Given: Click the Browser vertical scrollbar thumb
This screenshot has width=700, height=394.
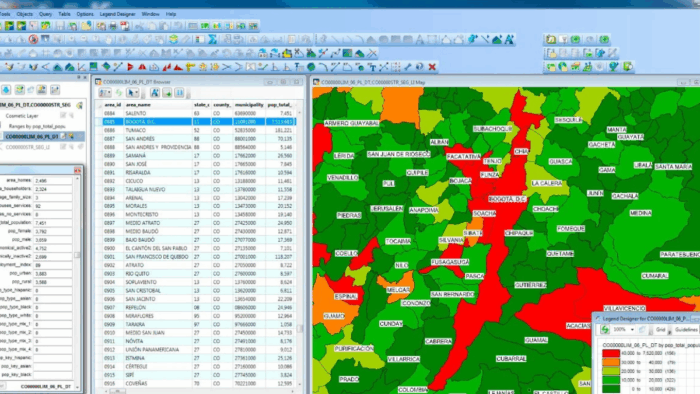Looking at the screenshot, I should point(300,329).
